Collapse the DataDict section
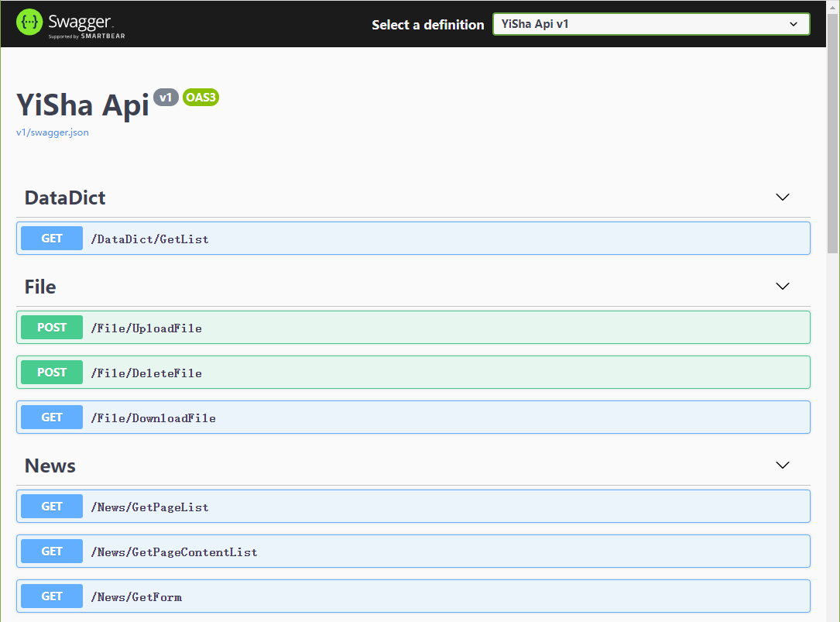 click(x=782, y=198)
